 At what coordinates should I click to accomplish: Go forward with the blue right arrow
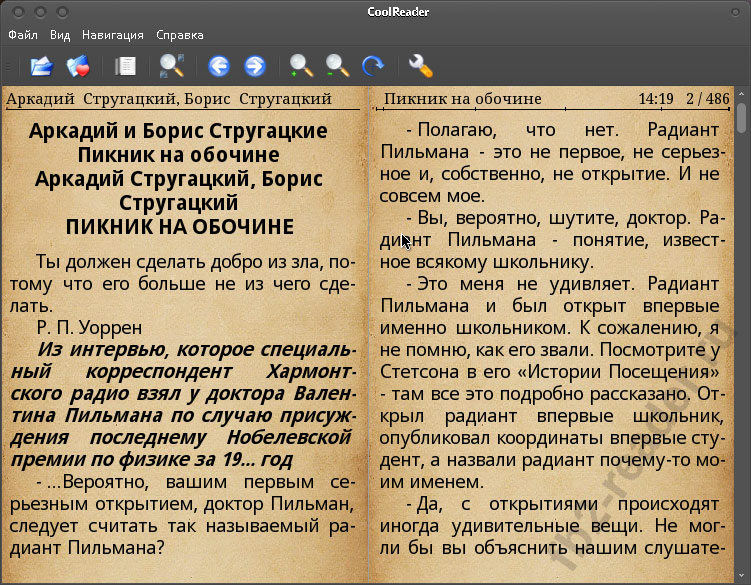click(255, 67)
